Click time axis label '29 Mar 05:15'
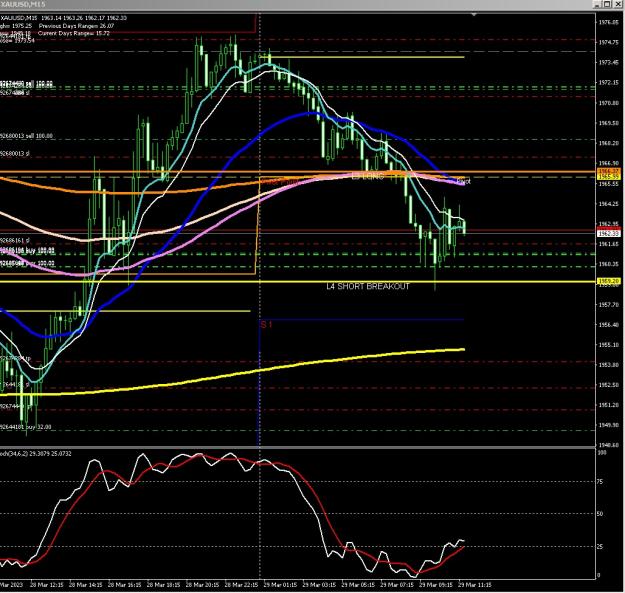Image resolution: width=625 pixels, height=593 pixels. pos(358,585)
